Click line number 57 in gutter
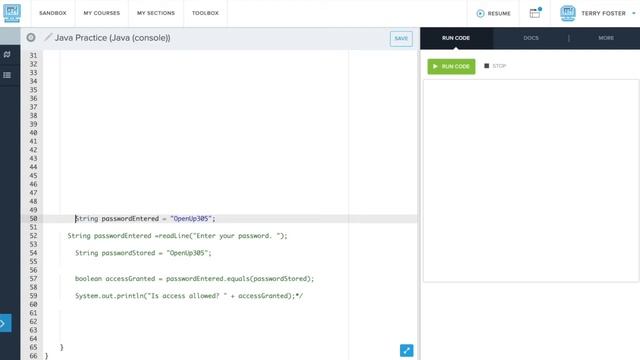640x360 pixels. click(x=33, y=279)
